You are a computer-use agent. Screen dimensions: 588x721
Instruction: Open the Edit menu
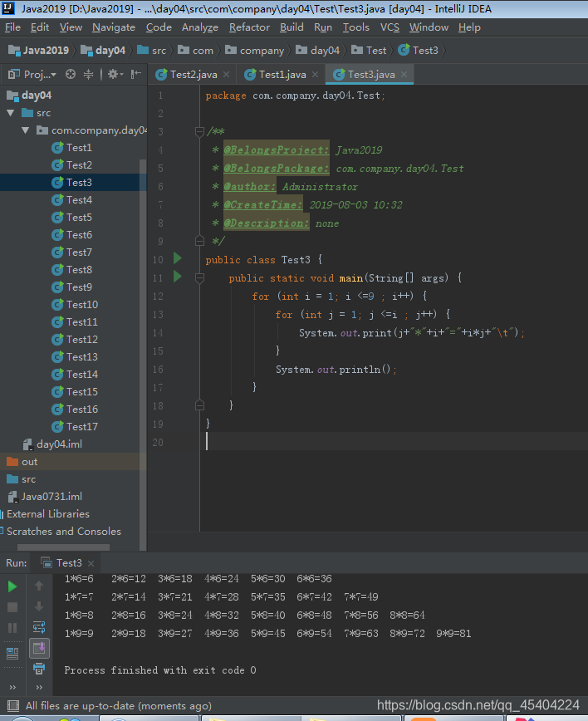click(40, 27)
